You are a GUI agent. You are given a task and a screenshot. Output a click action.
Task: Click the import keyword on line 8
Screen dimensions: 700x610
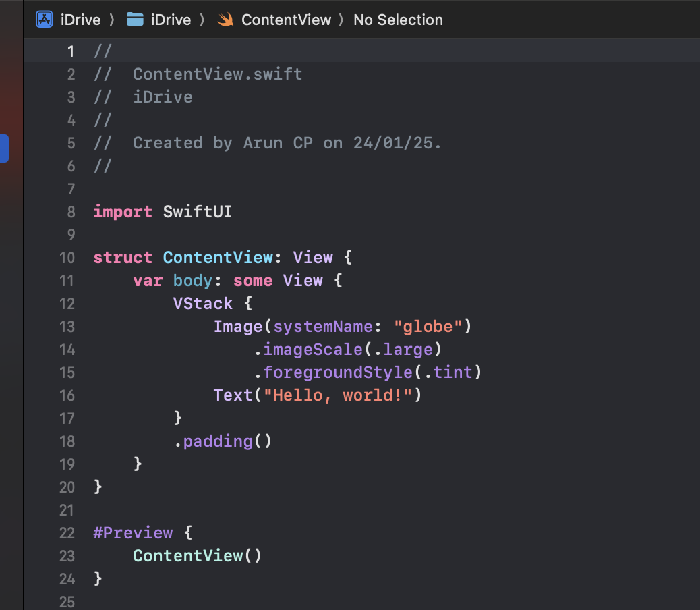(123, 212)
